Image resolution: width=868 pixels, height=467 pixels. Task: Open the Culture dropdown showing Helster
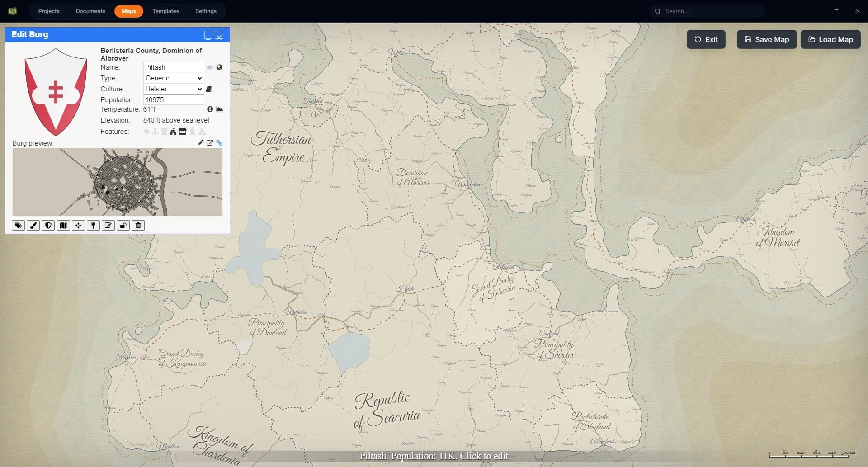173,89
